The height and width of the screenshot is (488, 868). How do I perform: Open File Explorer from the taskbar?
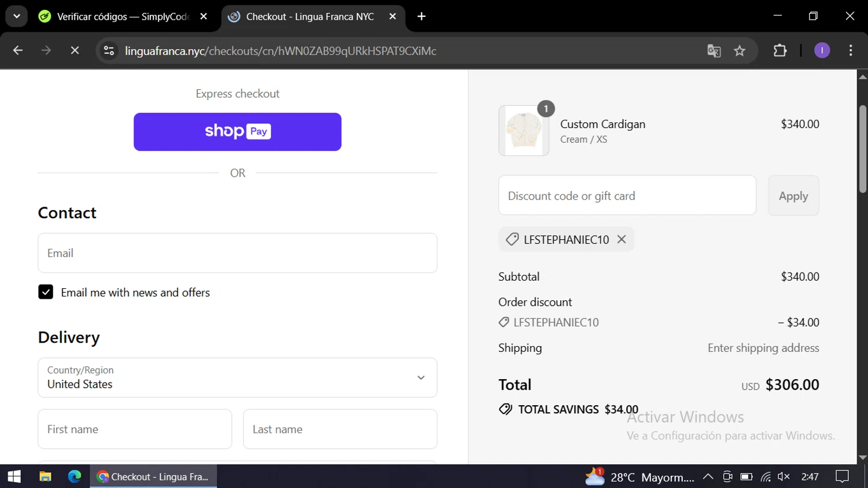pos(45,476)
